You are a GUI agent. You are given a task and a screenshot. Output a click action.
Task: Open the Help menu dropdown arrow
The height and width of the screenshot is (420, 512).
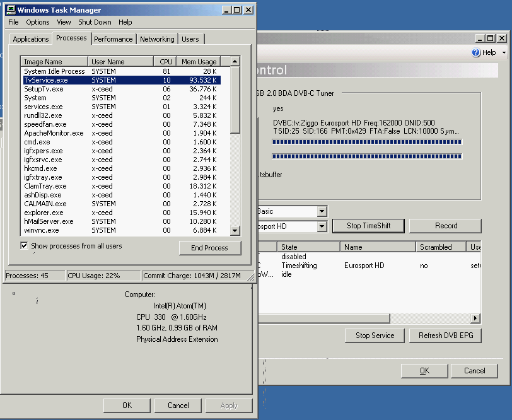click(x=504, y=53)
